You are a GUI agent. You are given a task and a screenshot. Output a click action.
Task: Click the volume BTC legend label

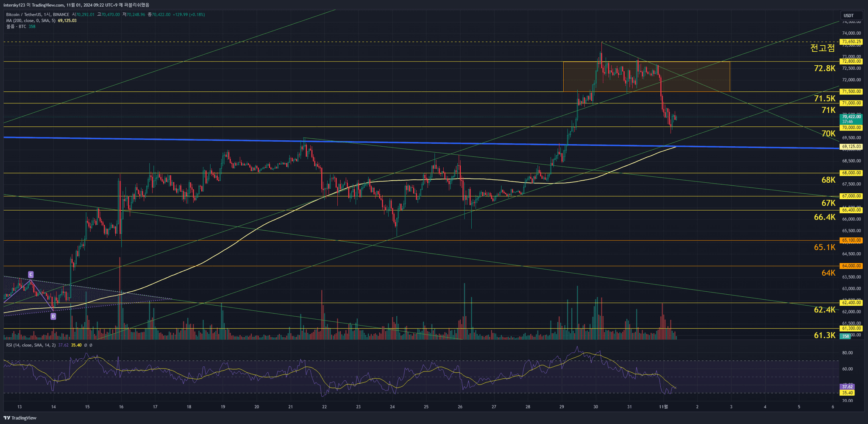[x=16, y=26]
